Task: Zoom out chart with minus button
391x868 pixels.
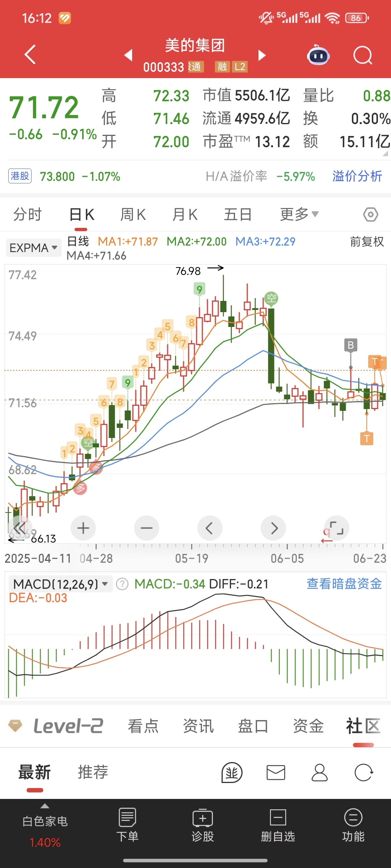Action: (147, 528)
